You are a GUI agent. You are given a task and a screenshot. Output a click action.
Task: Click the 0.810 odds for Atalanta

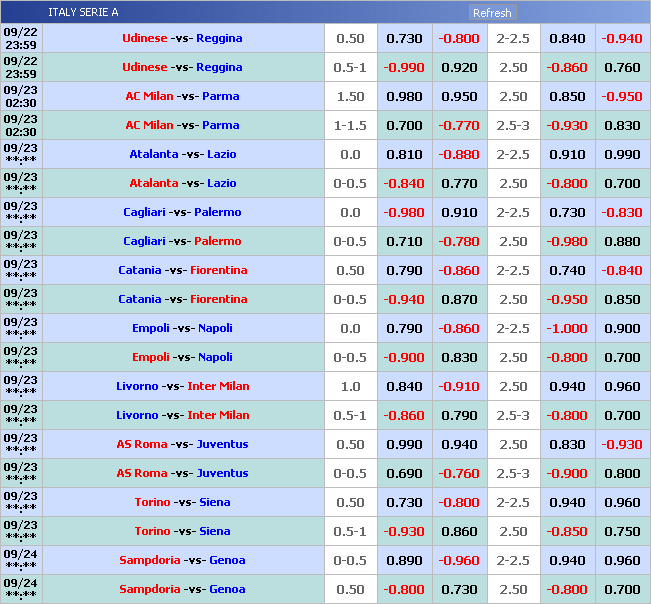pos(404,155)
